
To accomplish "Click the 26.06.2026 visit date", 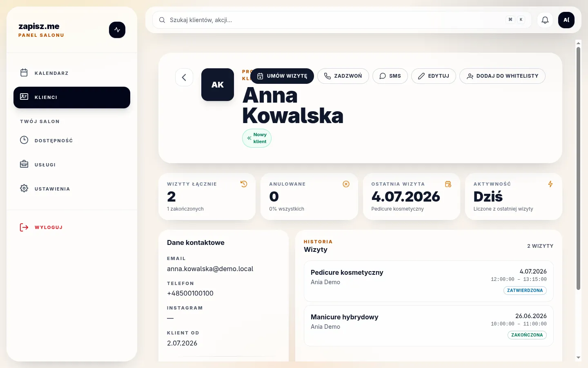I will click(531, 316).
